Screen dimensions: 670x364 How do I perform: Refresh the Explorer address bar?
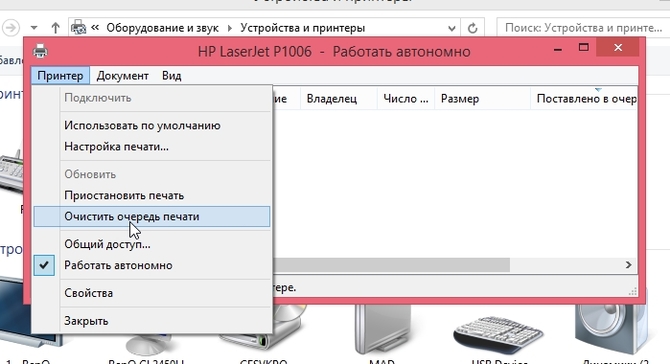472,28
